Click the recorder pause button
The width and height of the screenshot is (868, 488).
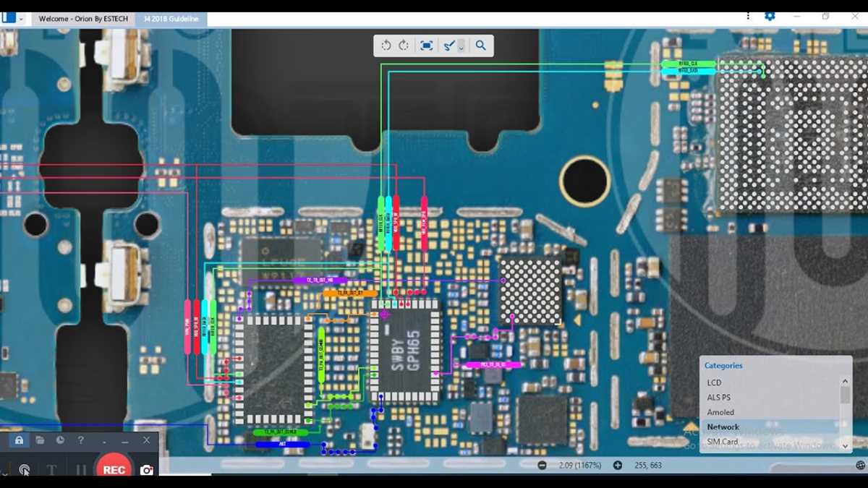tap(80, 470)
